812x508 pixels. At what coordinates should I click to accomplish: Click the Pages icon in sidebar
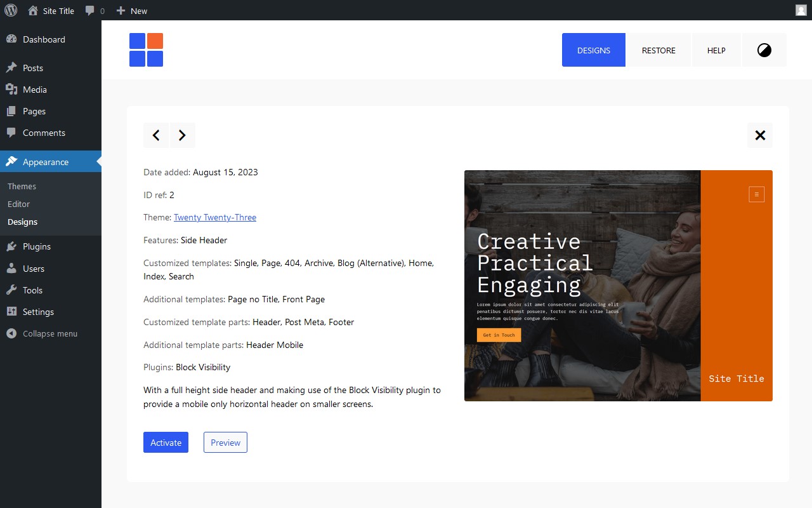point(11,111)
